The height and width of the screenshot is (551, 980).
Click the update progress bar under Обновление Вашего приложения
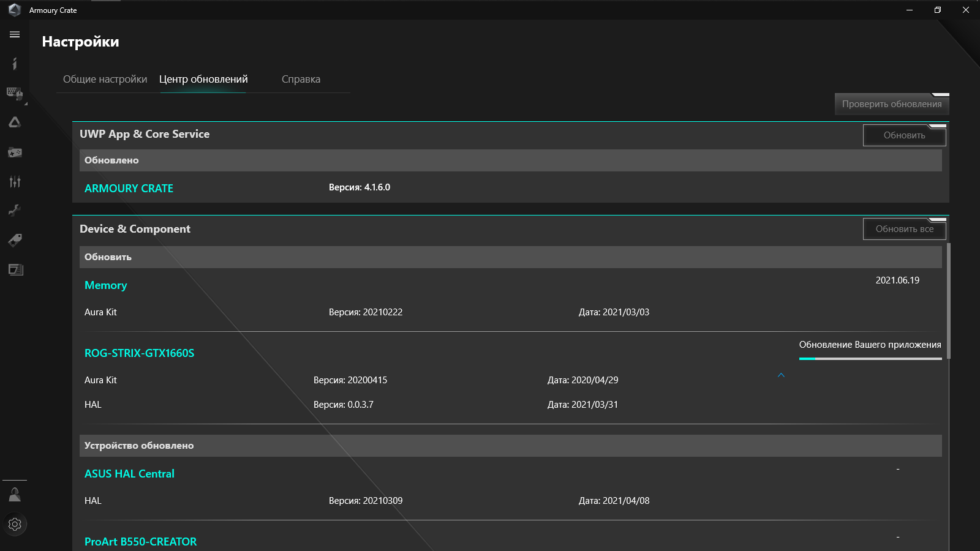[870, 359]
